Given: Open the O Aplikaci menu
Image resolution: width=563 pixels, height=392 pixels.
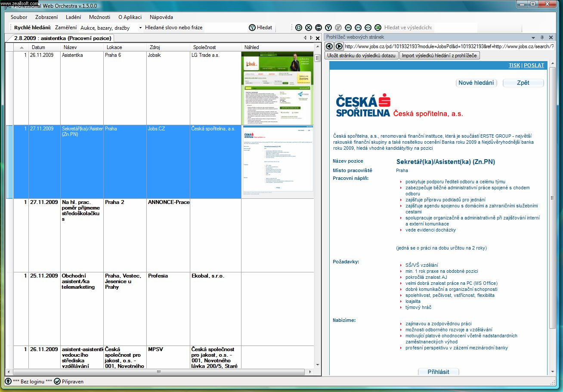Looking at the screenshot, I should pos(130,17).
